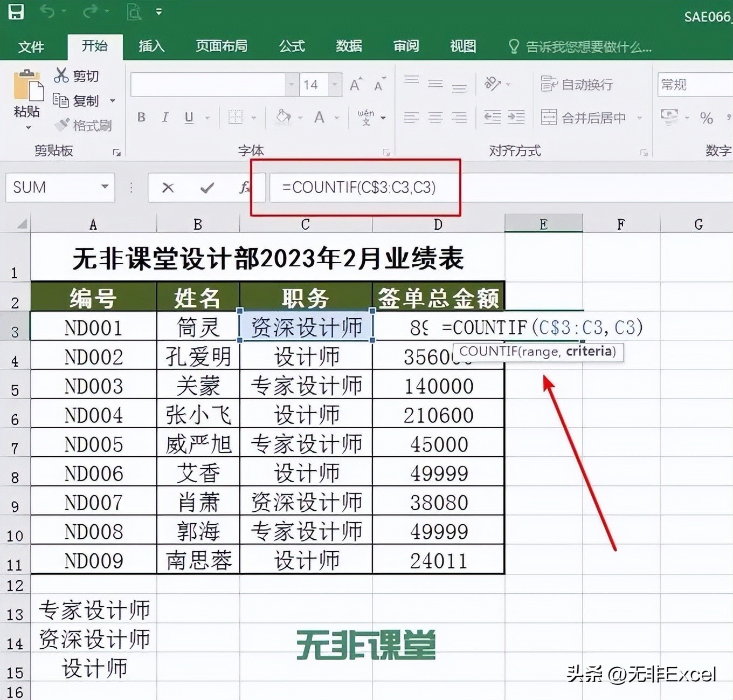Click the Save icon on quick access toolbar
733x700 pixels.
click(16, 12)
